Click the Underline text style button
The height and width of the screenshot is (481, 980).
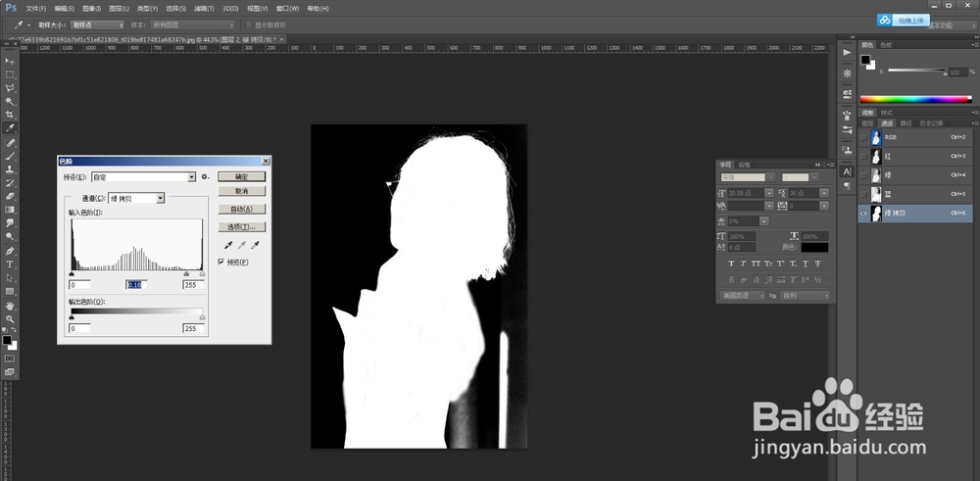[806, 264]
